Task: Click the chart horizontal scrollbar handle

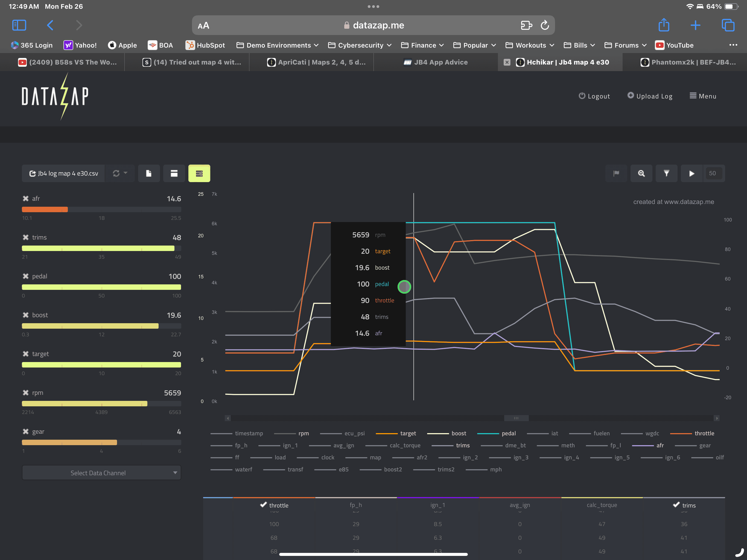Action: 516,418
